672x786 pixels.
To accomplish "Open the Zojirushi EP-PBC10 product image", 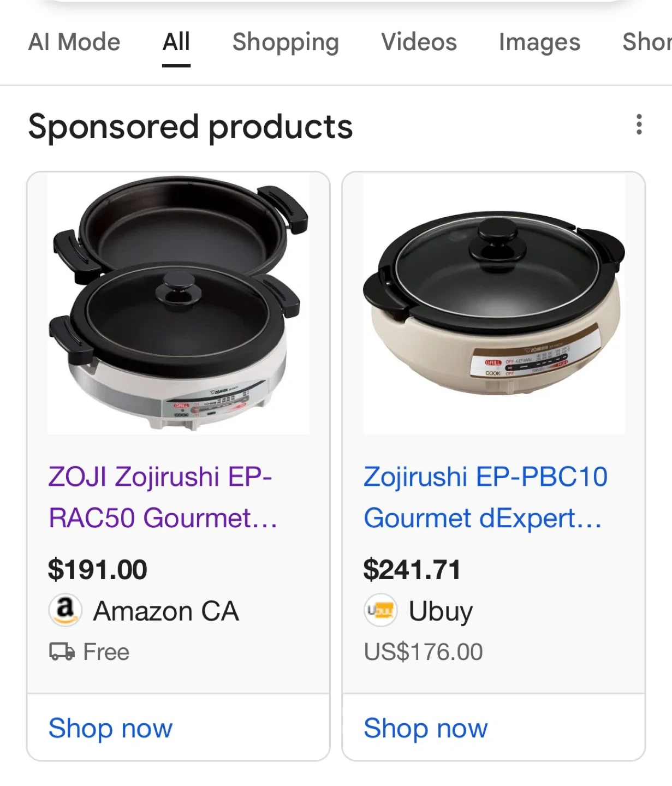I will (x=493, y=303).
